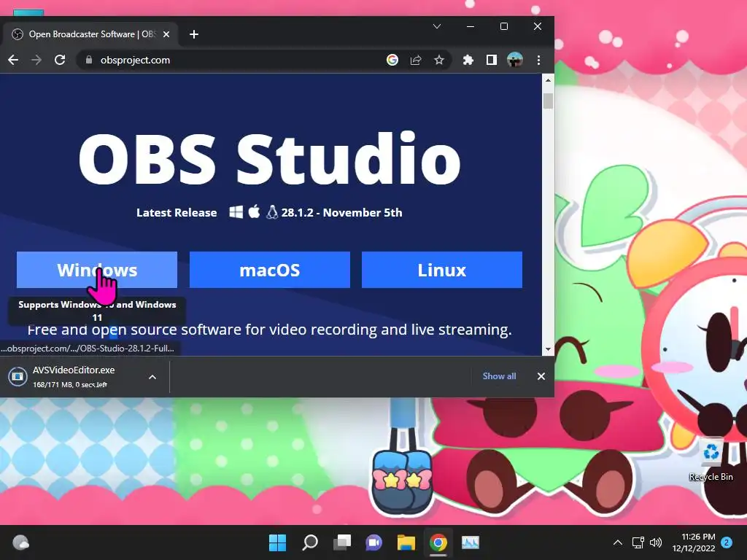The image size is (747, 560).
Task: Click the 'Latest Release' label
Action: 177,212
